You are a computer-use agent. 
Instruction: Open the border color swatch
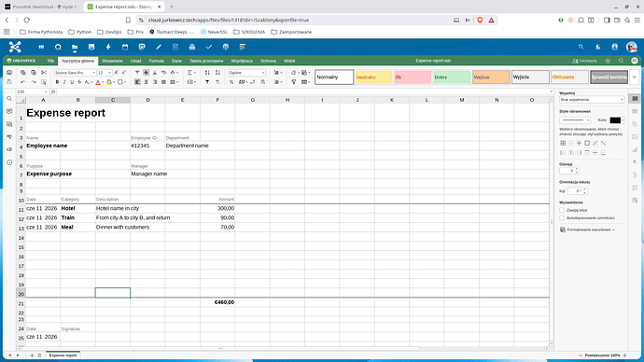pos(617,120)
